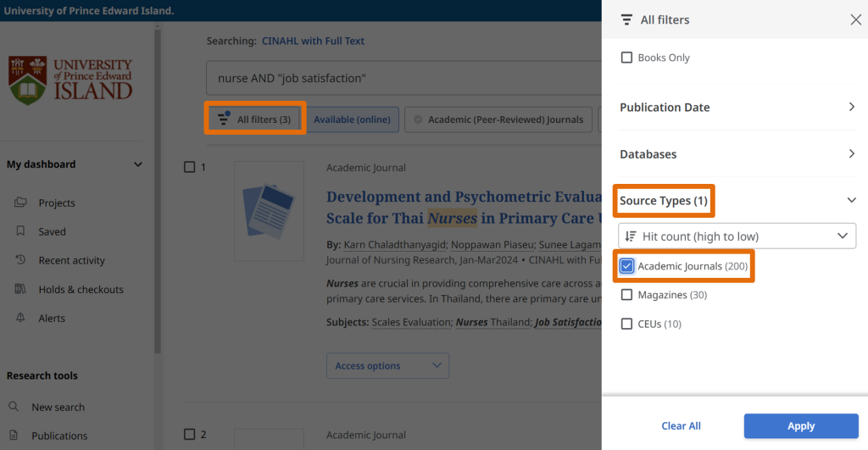Image resolution: width=868 pixels, height=450 pixels.
Task: Enable the CEUs checkbox
Action: [x=627, y=324]
